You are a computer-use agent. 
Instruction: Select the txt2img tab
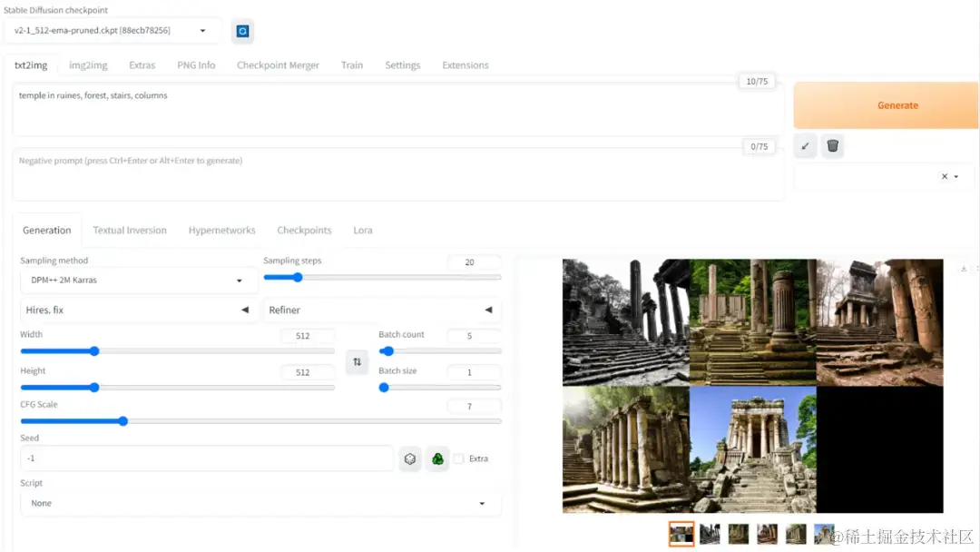click(31, 65)
